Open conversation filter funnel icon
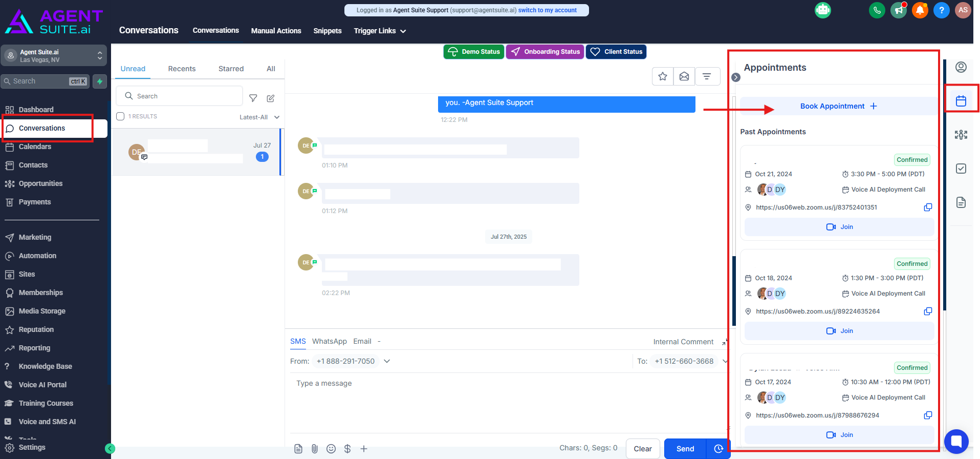Screen dimensions: 980x459 tap(253, 98)
